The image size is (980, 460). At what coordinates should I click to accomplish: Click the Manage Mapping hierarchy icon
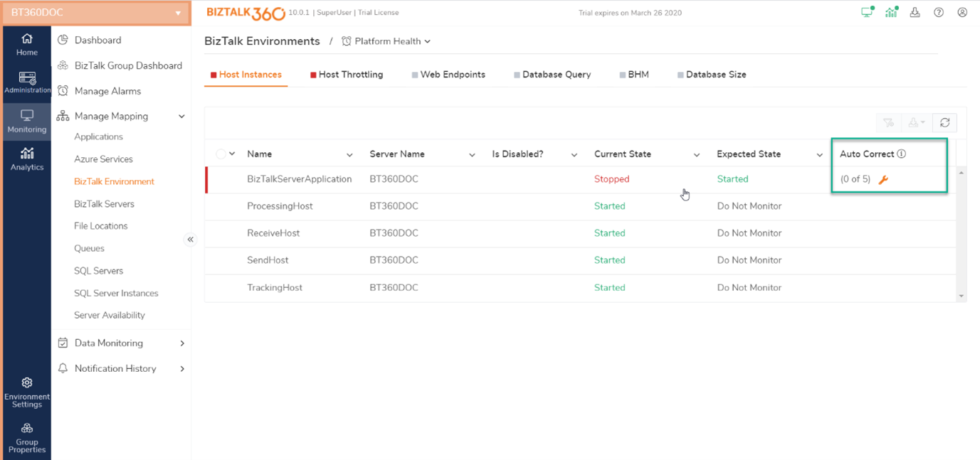[63, 116]
